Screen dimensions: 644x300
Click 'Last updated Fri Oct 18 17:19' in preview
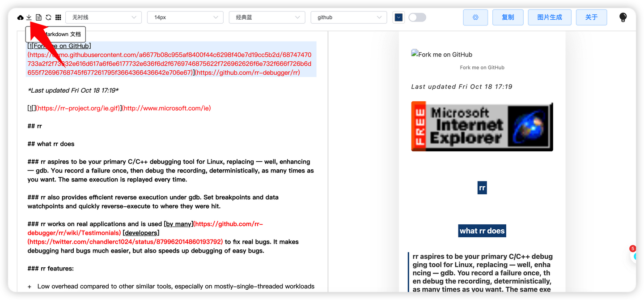point(462,87)
